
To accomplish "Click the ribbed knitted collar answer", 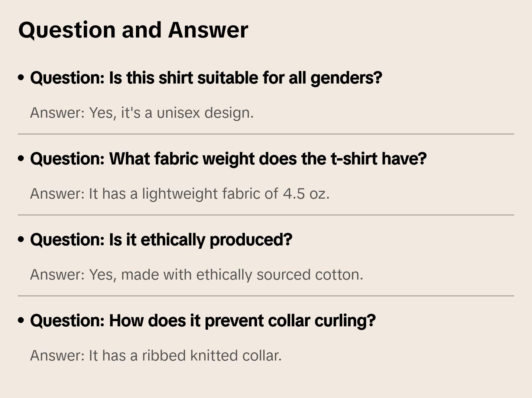I will 156,356.
